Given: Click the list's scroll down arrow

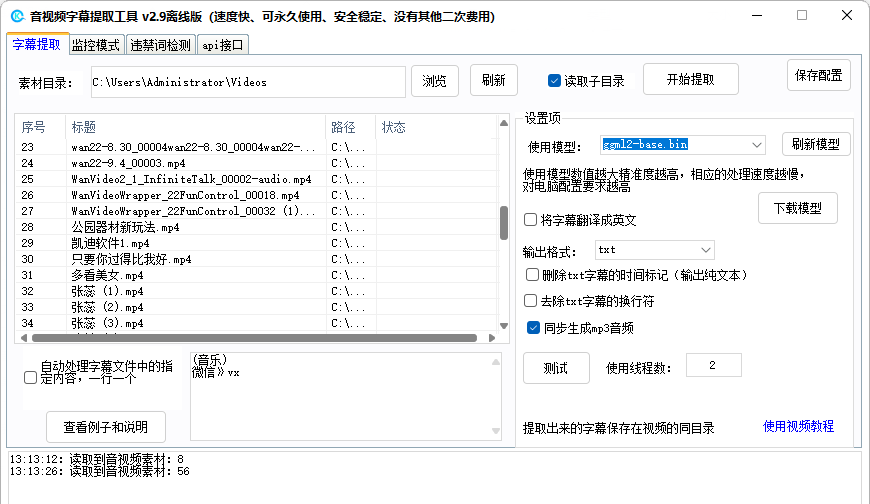Looking at the screenshot, I should [504, 326].
